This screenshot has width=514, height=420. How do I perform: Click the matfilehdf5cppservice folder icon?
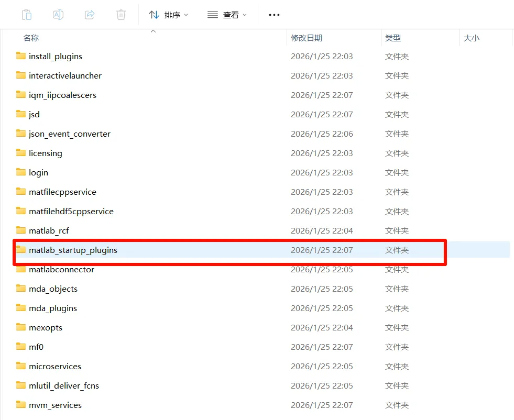(x=21, y=211)
